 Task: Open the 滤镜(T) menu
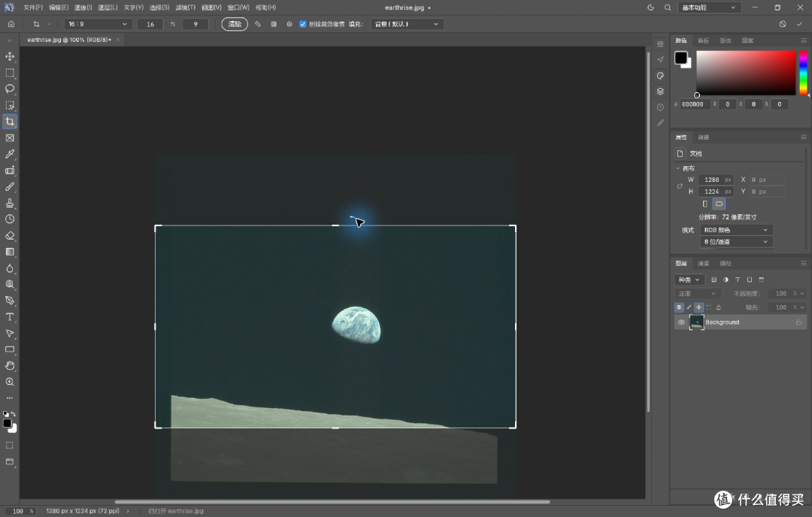point(186,8)
